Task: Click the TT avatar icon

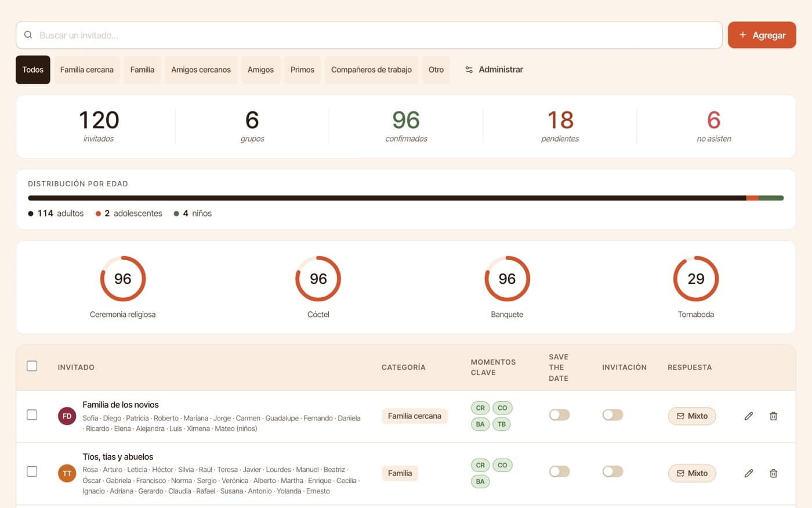Action: pyautogui.click(x=67, y=473)
